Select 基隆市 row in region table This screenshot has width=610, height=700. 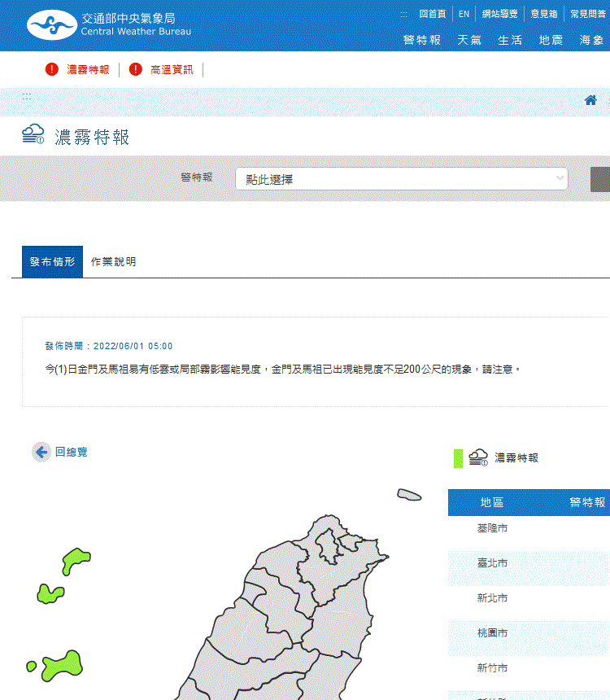492,528
